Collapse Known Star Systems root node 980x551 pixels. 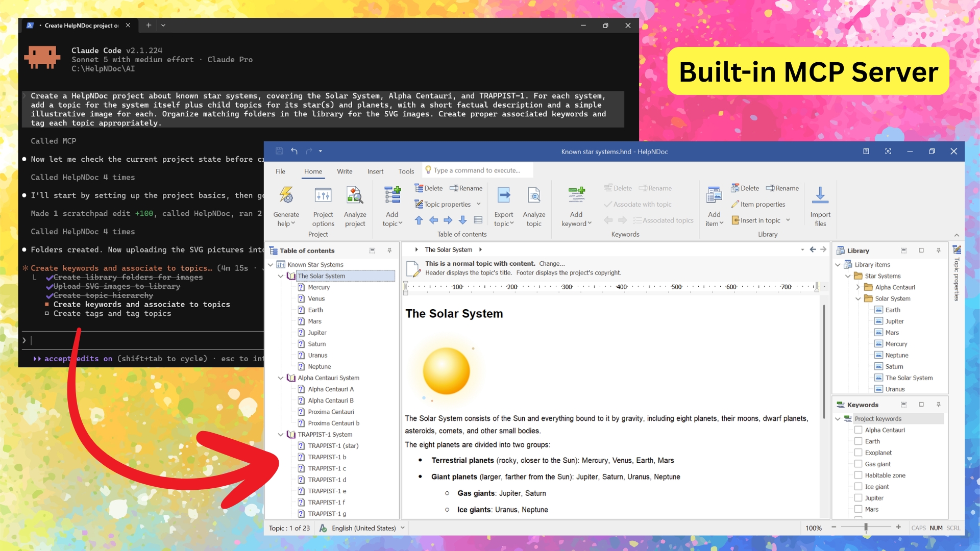pos(271,265)
